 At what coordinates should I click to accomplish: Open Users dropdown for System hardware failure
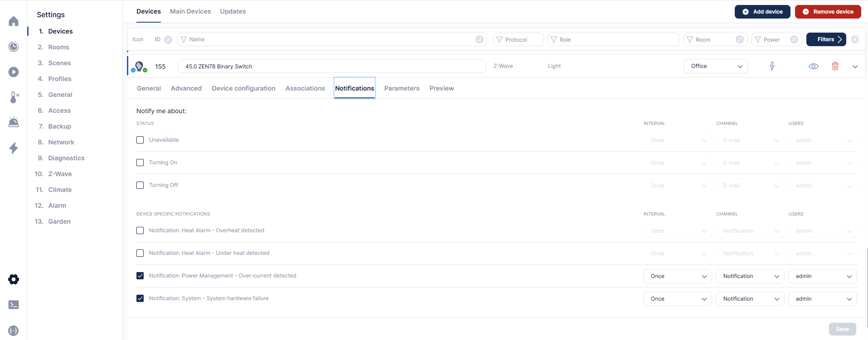tap(822, 299)
